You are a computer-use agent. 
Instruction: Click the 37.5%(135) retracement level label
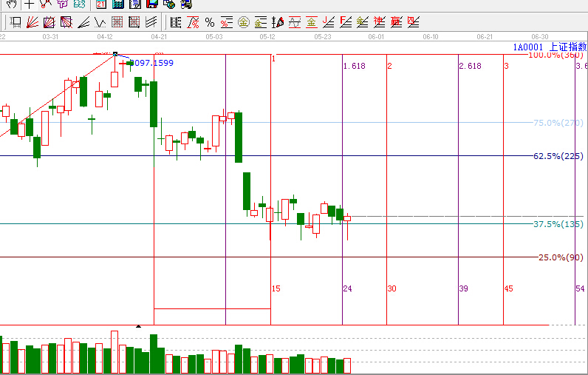(558, 224)
